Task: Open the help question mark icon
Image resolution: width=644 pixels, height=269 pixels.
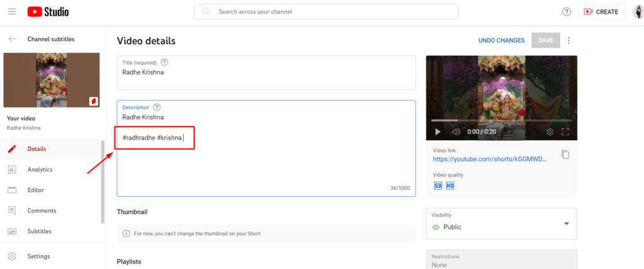Action: tap(567, 12)
